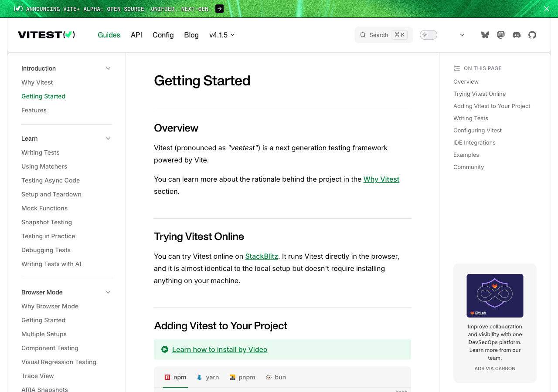
Task: Click the On This Page outline icon
Action: [x=457, y=68]
